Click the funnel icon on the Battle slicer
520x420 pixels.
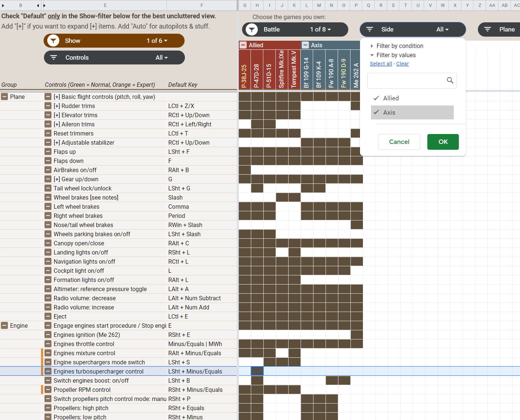(252, 29)
